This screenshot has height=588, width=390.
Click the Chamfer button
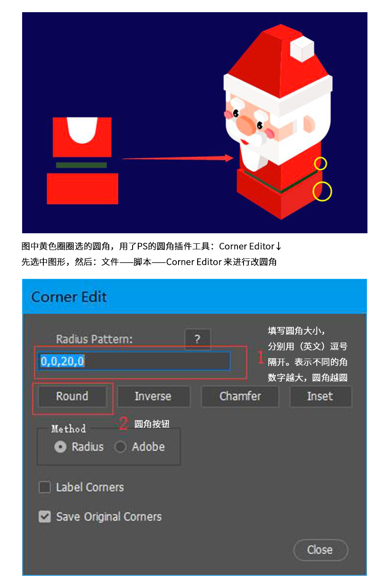pos(240,396)
